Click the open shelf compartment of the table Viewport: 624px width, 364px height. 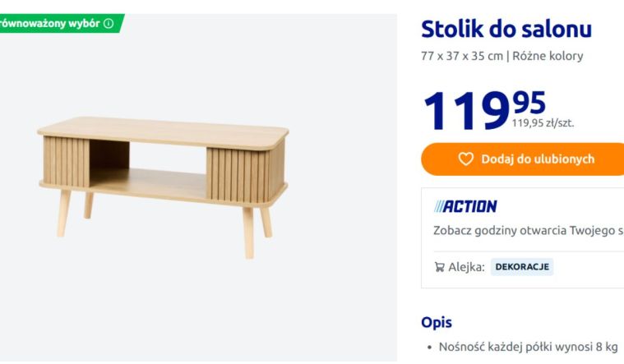[x=148, y=164]
